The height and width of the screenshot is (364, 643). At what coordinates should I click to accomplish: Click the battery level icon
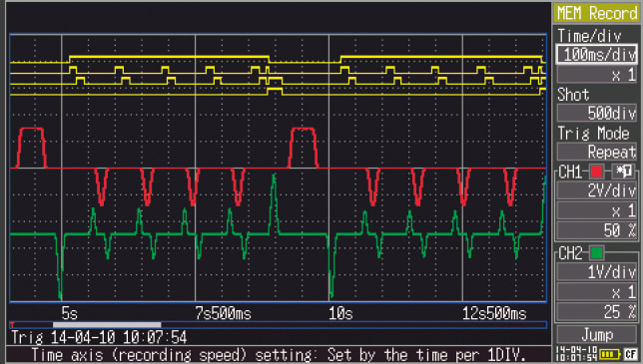(610, 354)
